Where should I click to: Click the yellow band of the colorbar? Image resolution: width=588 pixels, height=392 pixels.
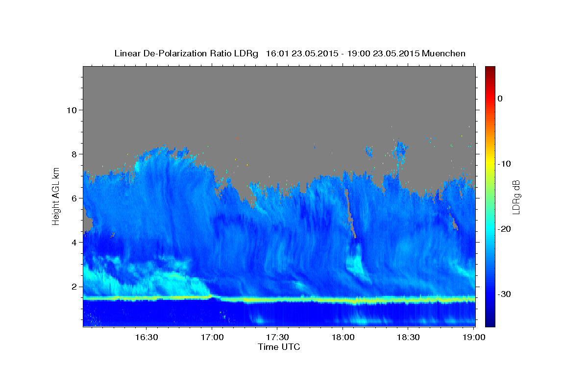490,162
